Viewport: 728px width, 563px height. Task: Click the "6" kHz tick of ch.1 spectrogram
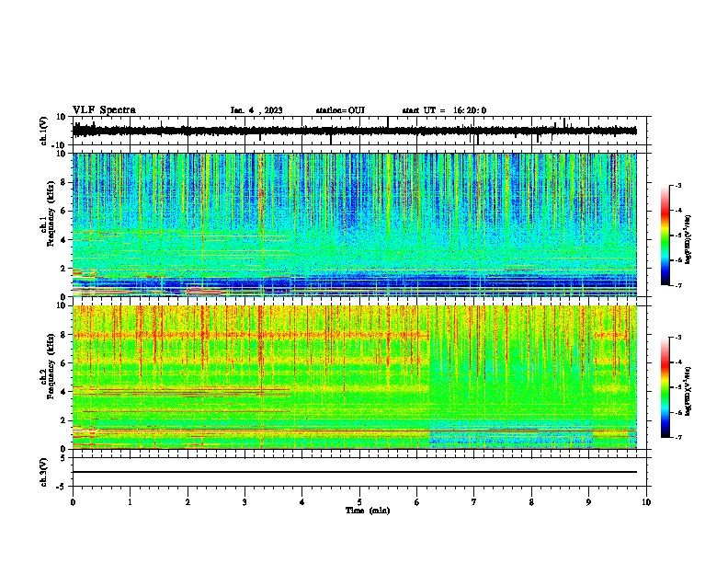(64, 211)
